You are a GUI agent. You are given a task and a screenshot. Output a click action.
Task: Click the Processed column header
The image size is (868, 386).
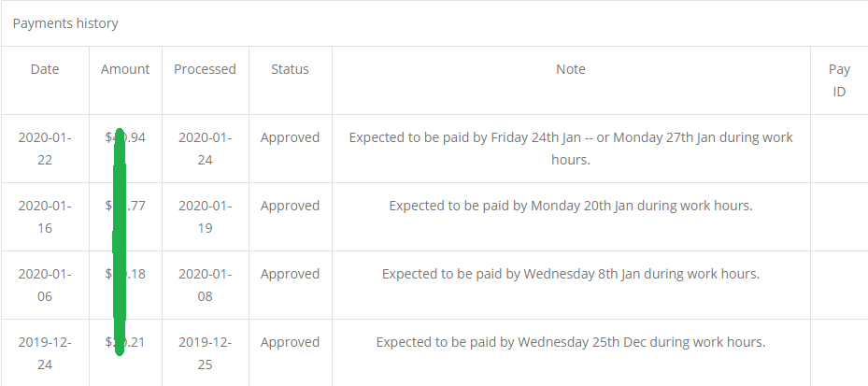[x=205, y=69]
